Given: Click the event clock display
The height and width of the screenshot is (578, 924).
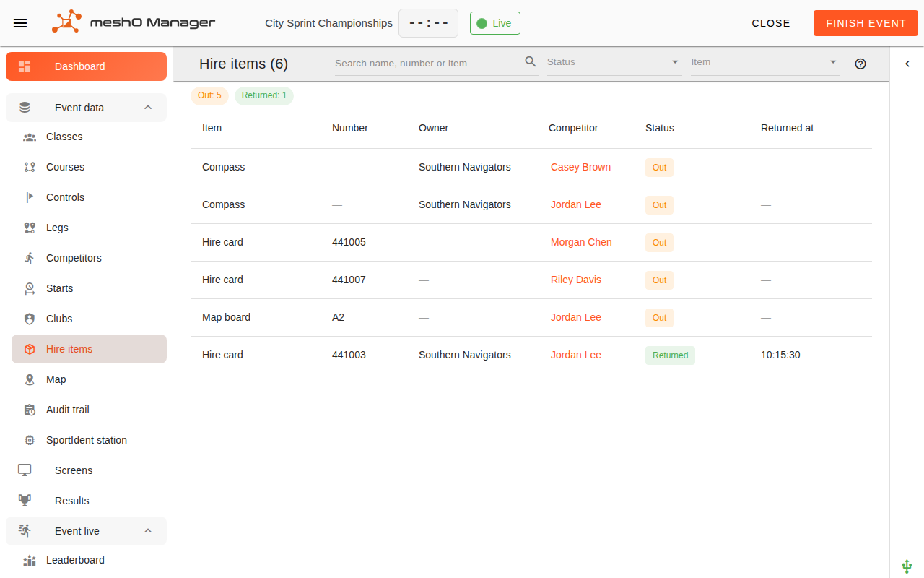Looking at the screenshot, I should 428,23.
